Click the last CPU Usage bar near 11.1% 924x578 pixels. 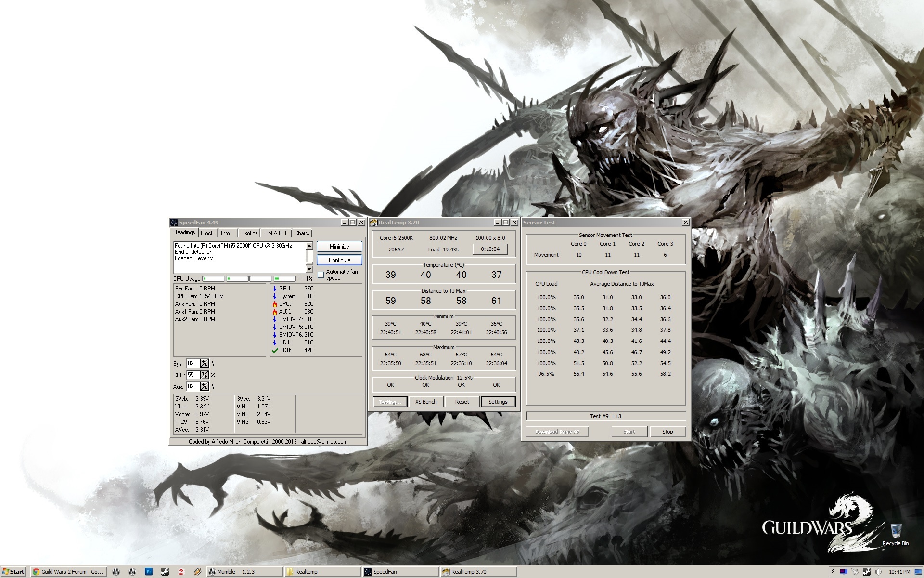[x=284, y=279]
